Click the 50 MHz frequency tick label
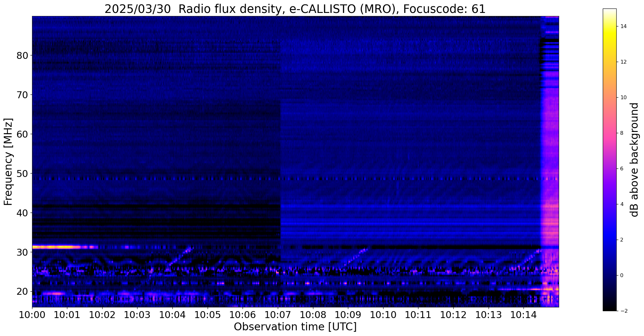Viewport: 644px width, 336px height. pyautogui.click(x=22, y=174)
